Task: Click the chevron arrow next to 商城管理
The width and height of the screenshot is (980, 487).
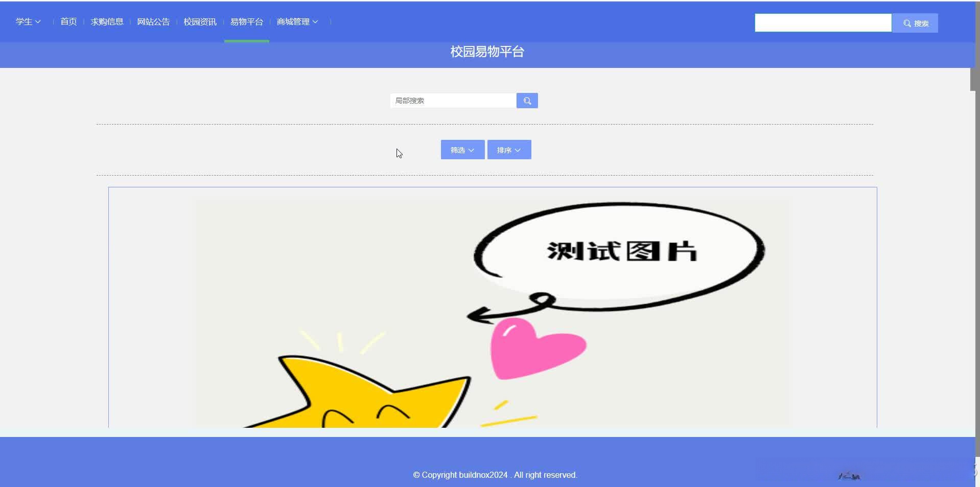Action: point(316,21)
